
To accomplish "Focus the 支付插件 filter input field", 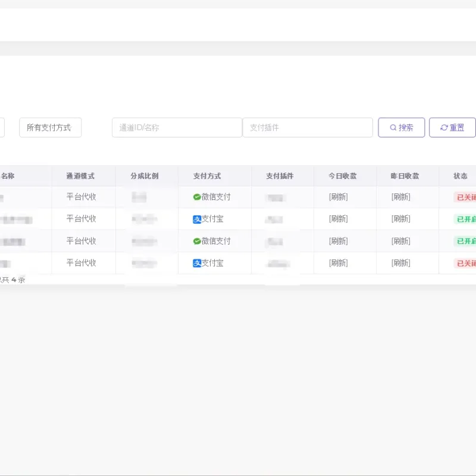I will pos(308,127).
